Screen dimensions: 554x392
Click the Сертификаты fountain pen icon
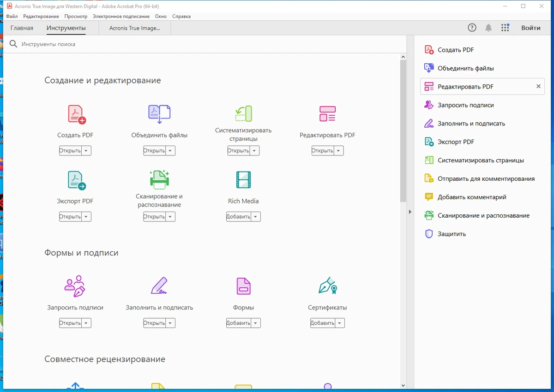coord(327,286)
